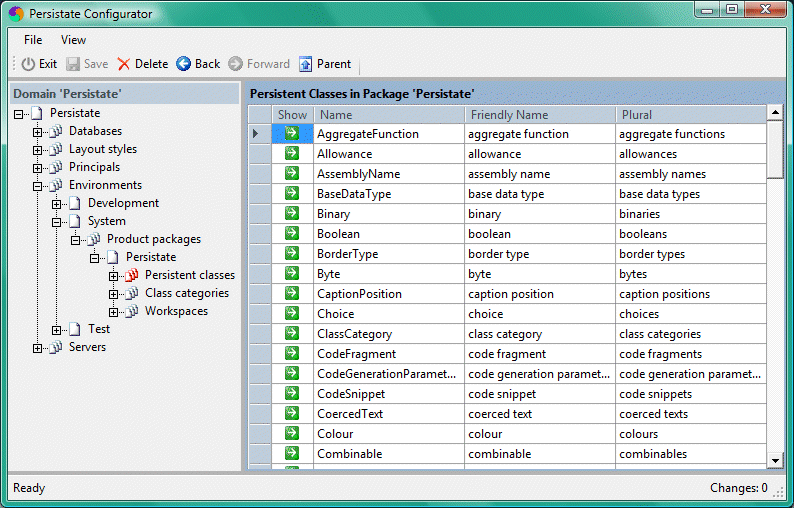Click the Show arrow icon for CodeSnippet
Viewport: 794px width, 508px height.
(292, 393)
